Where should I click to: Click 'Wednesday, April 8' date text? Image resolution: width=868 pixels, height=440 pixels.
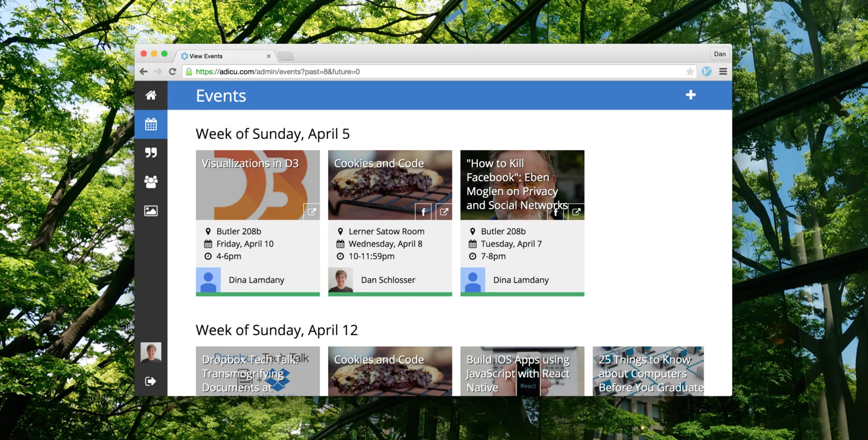385,244
